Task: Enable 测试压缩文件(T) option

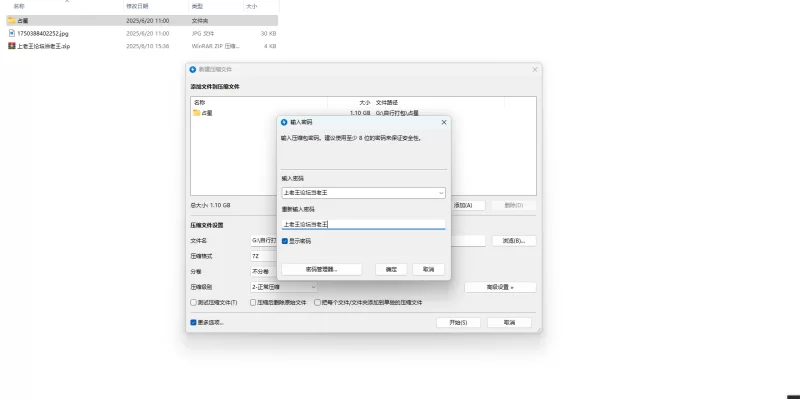Action: [193, 303]
